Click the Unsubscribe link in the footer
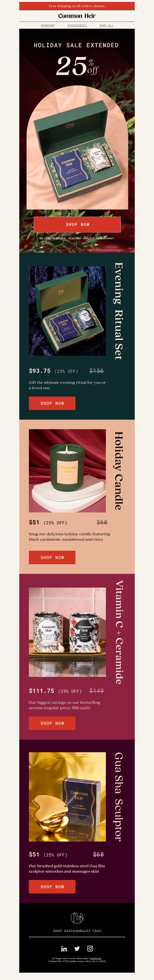This screenshot has height=980, width=154. [x=95, y=958]
